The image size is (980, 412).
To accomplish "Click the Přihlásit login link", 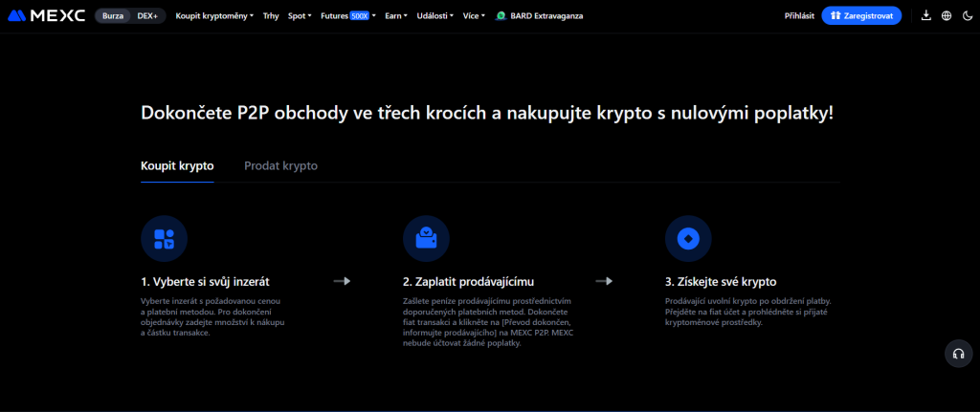I will point(799,15).
